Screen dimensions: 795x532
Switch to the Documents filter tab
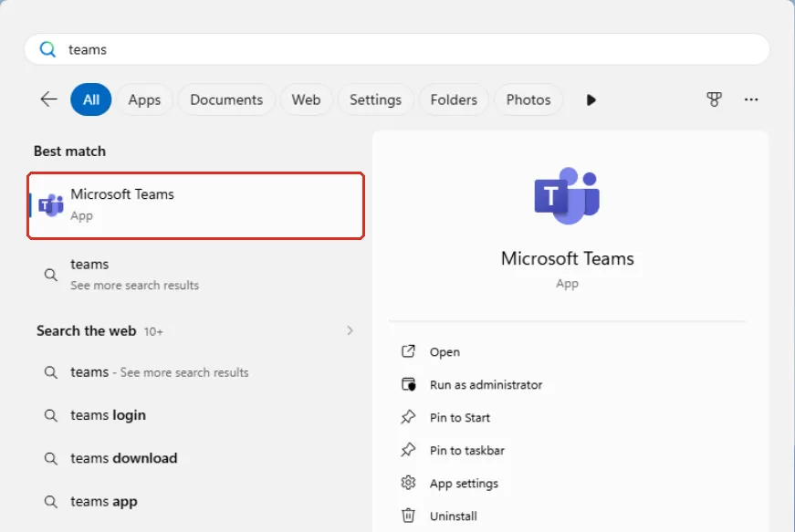(226, 99)
